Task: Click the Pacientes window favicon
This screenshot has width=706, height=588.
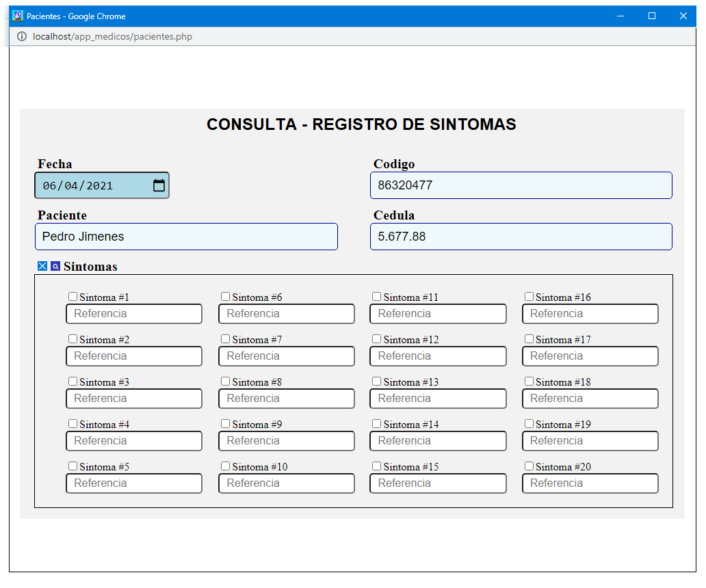Action: tap(18, 16)
